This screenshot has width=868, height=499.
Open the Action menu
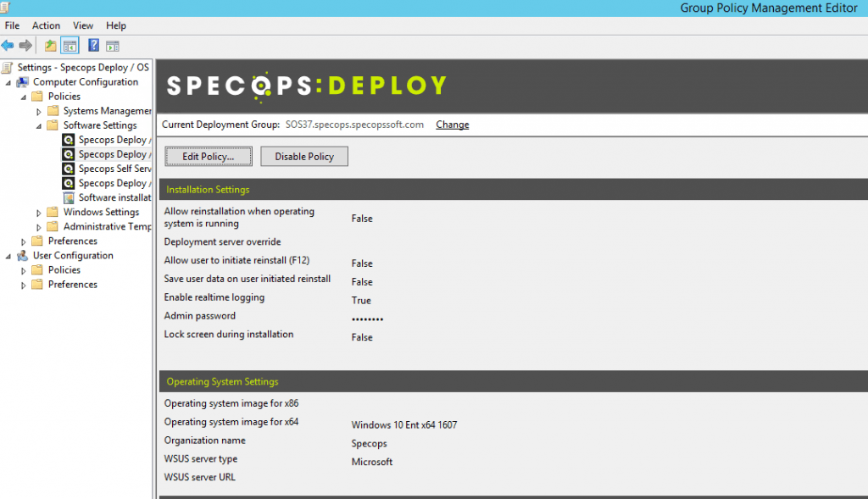pos(46,25)
